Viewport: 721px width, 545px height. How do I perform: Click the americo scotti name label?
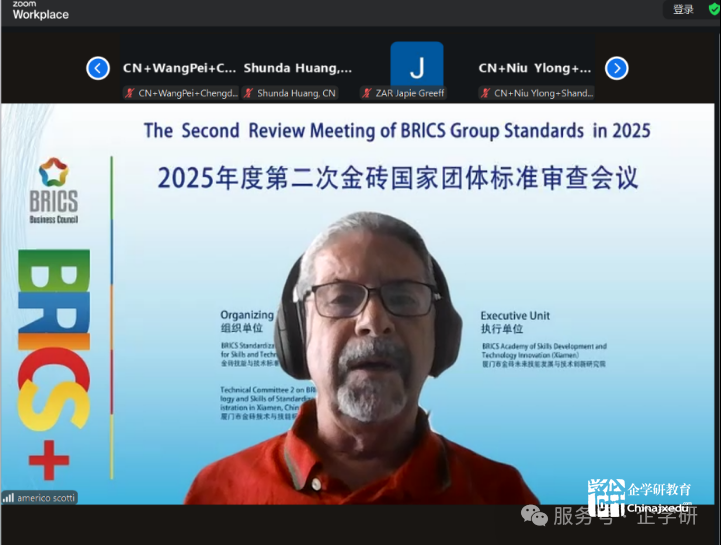pyautogui.click(x=46, y=497)
